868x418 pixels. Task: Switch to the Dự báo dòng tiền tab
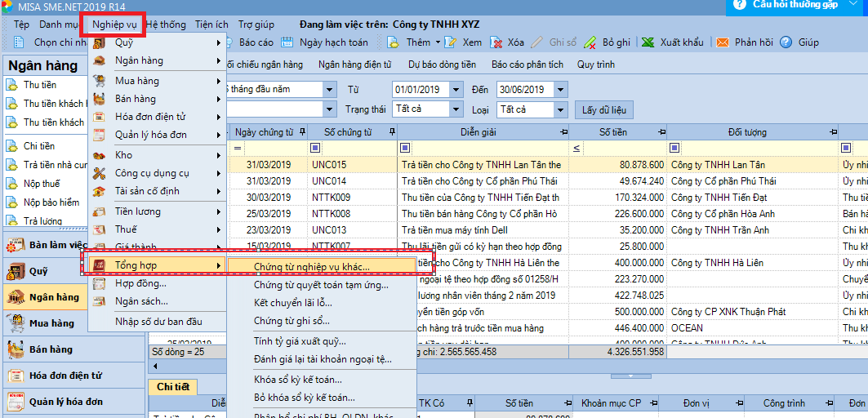click(443, 64)
